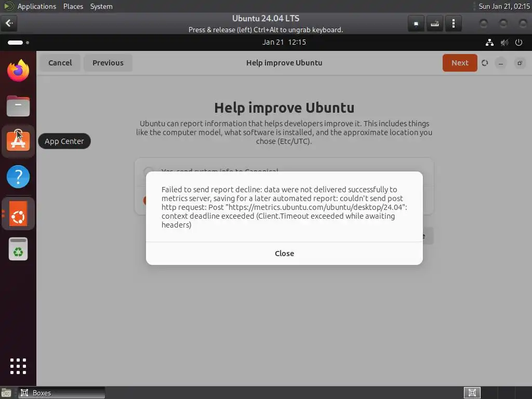Click the guest muted volume icon
The image size is (532, 399).
click(504, 43)
